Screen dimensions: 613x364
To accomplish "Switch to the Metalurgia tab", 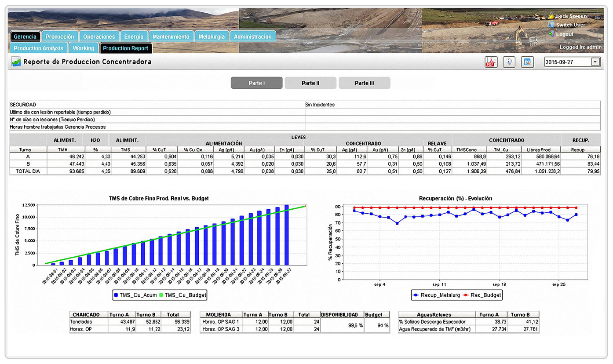I will [212, 36].
